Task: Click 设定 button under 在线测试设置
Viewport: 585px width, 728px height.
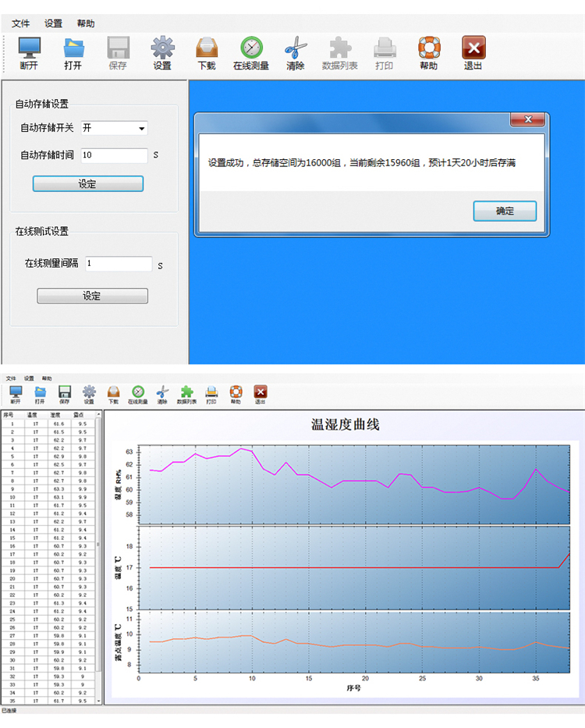Action: [x=92, y=296]
